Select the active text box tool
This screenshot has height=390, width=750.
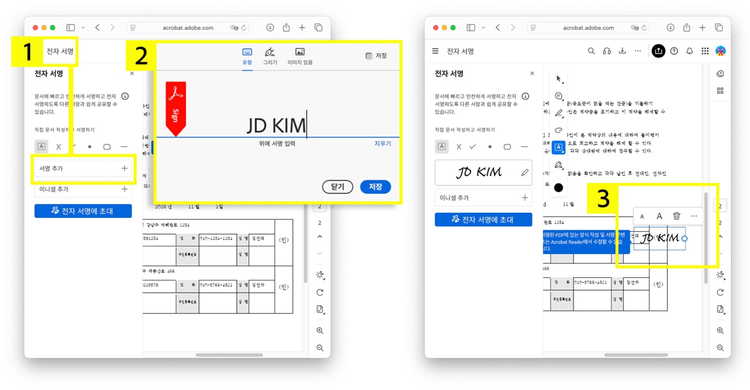558,147
